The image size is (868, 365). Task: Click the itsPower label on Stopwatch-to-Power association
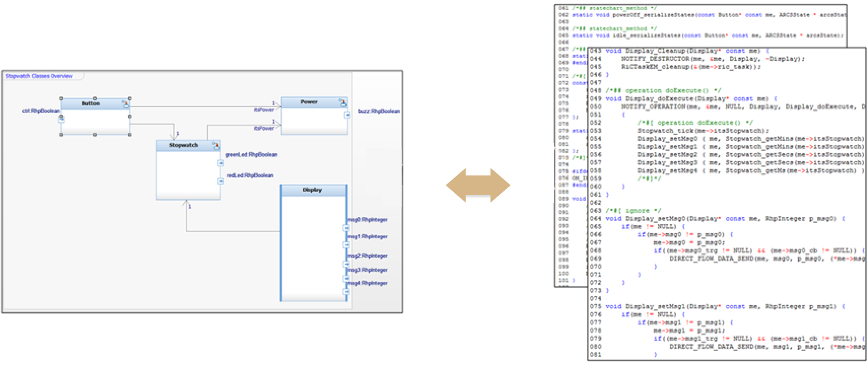point(264,129)
